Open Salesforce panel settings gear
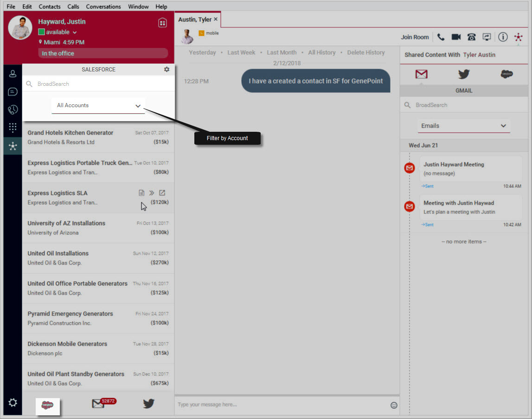The image size is (532, 419). click(167, 69)
